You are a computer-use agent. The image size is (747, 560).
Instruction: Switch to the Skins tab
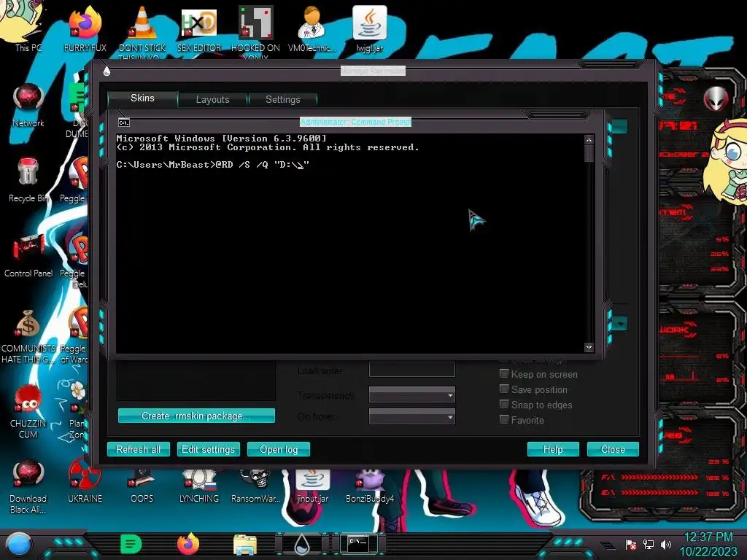[x=142, y=98]
